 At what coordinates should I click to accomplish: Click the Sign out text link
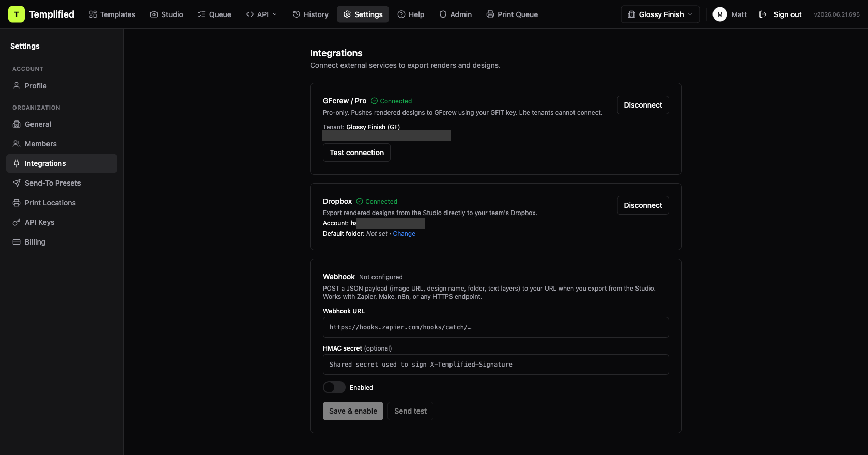point(787,14)
